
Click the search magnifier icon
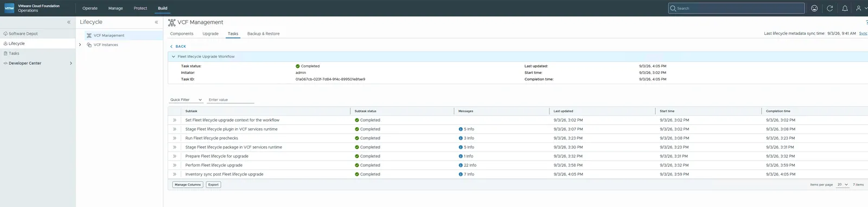click(x=673, y=8)
